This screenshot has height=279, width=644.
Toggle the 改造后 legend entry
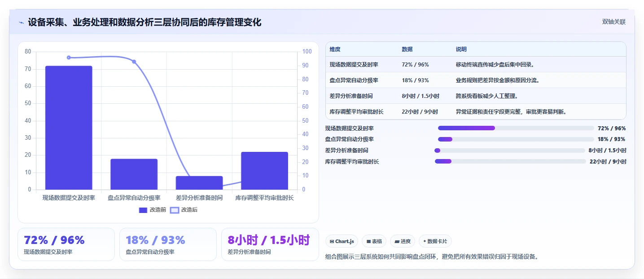pyautogui.click(x=184, y=210)
